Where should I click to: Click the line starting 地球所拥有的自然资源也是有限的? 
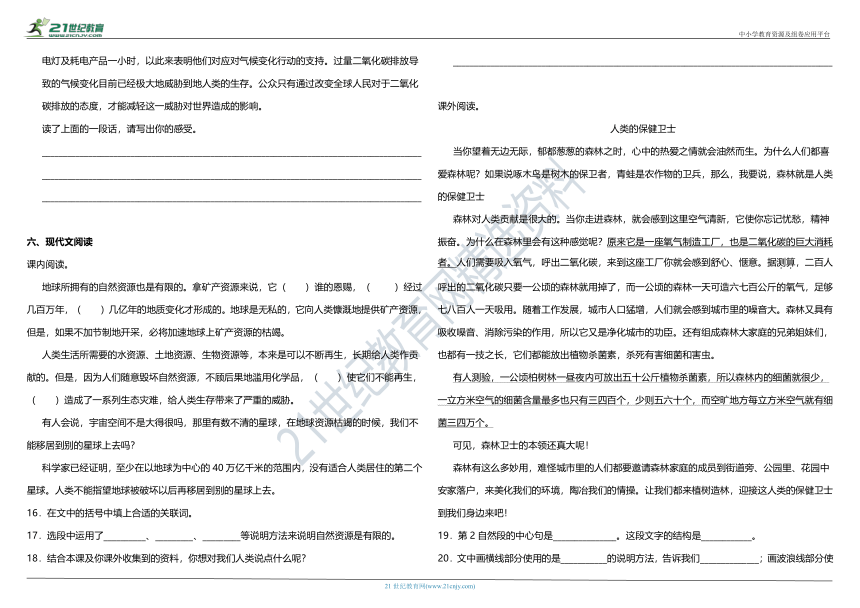pyautogui.click(x=231, y=287)
